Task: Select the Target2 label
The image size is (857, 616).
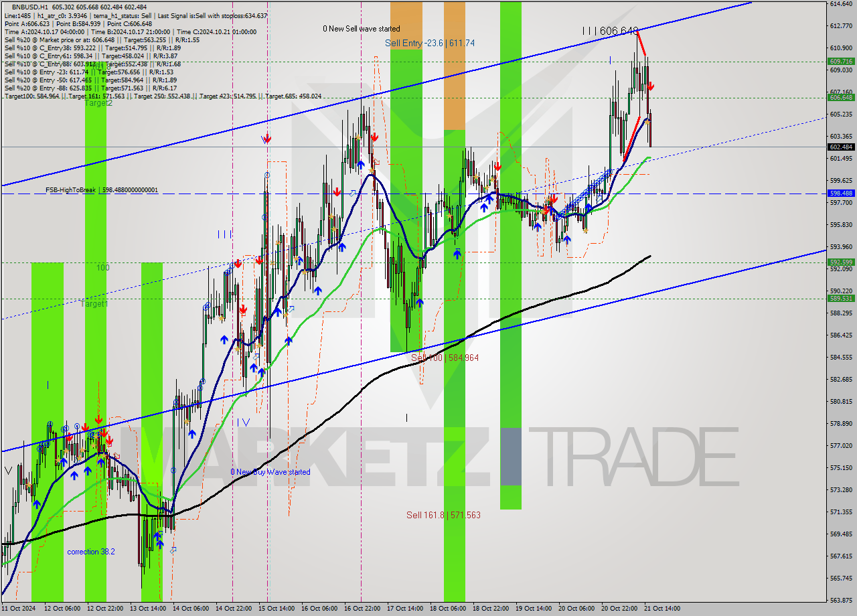Action: 98,102
